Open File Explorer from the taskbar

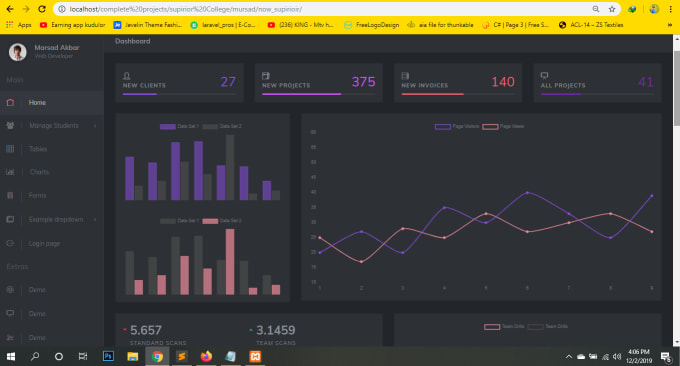point(133,356)
